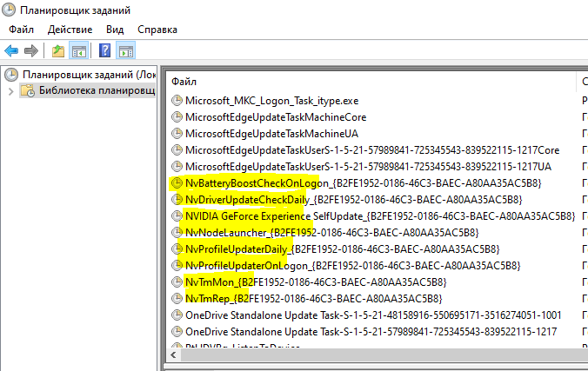Toggle the show/hide action pane icon
The width and height of the screenshot is (588, 371).
126,50
